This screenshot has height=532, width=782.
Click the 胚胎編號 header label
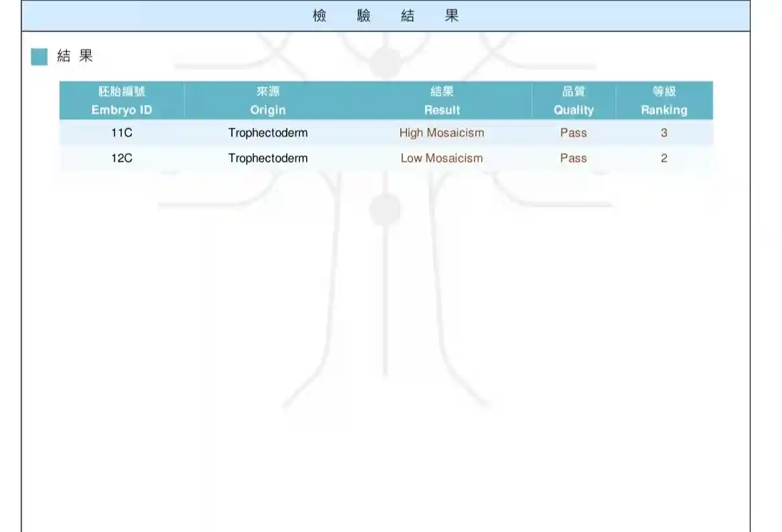tap(122, 92)
